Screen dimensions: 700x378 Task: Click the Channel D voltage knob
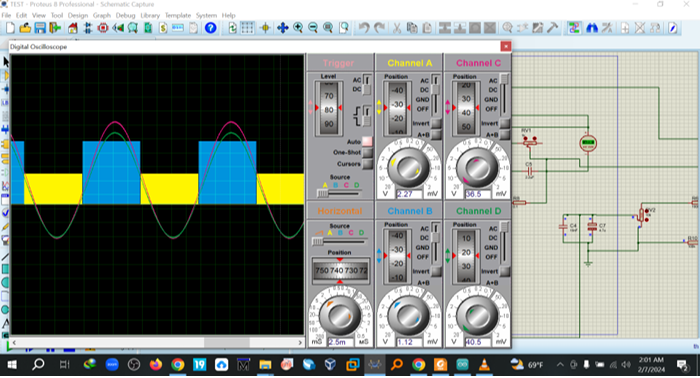point(477,316)
